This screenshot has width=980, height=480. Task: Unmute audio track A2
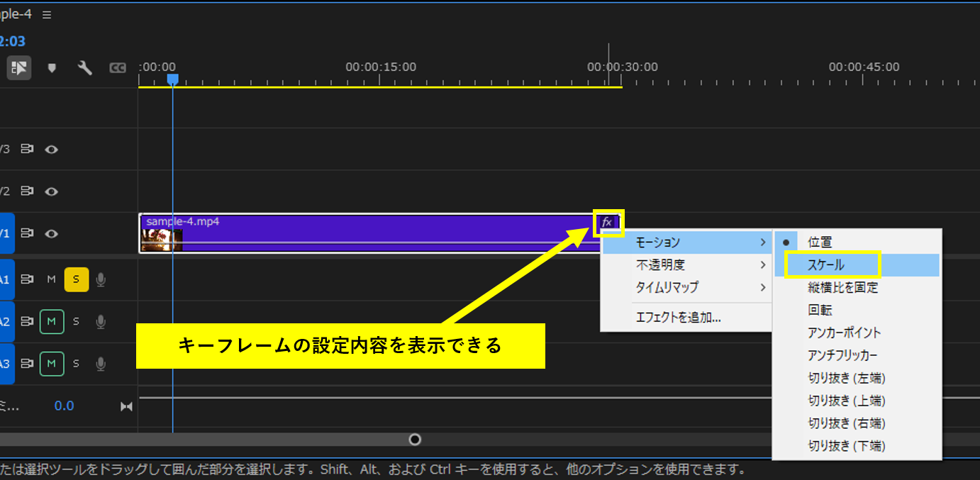click(x=50, y=320)
